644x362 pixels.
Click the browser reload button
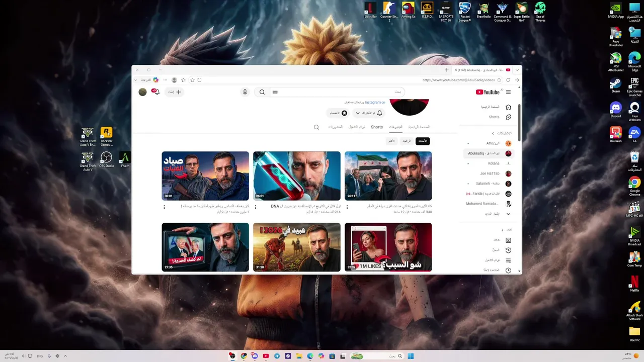(508, 80)
